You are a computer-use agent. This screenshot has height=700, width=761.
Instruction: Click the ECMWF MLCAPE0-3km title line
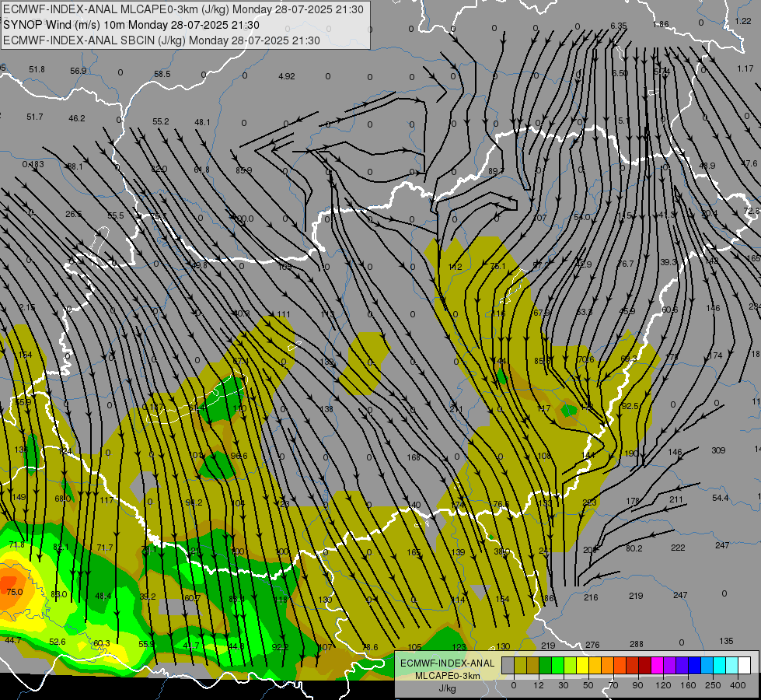[183, 9]
